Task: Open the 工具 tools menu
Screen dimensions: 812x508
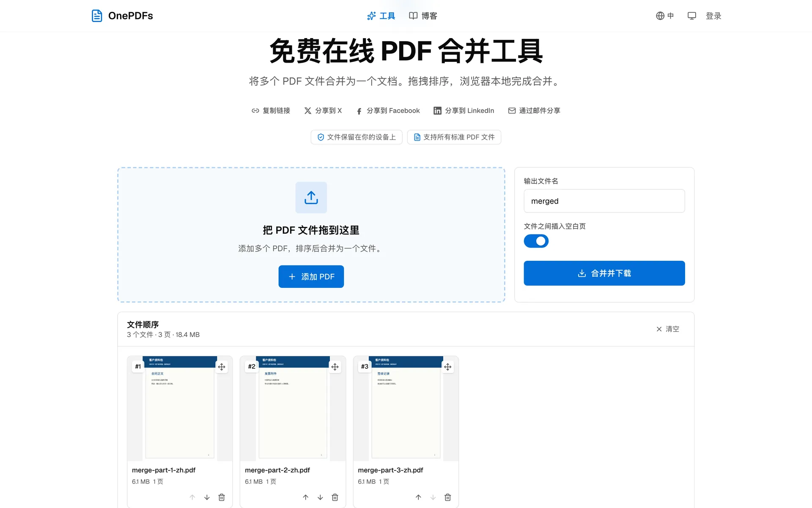Action: [381, 16]
